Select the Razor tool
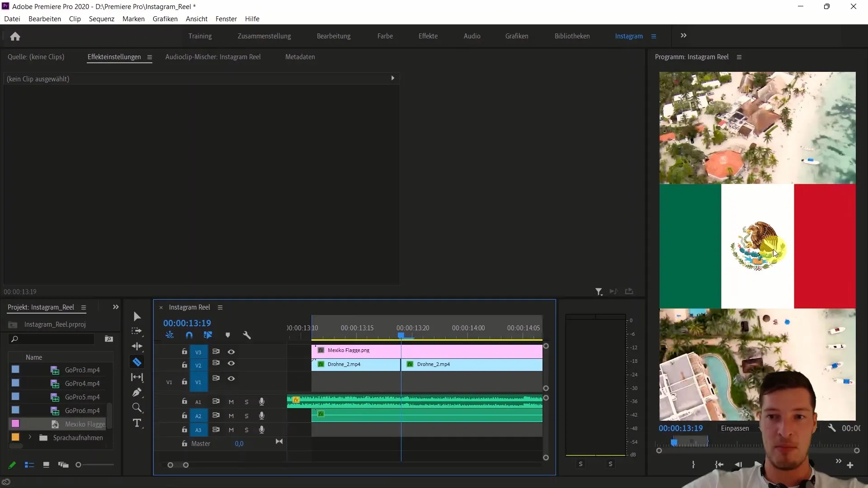Viewport: 868px width, 488px height. pyautogui.click(x=137, y=362)
